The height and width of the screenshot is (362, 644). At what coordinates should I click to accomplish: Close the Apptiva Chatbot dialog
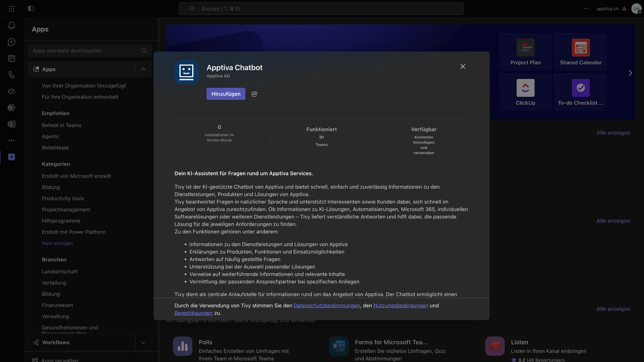tap(463, 66)
